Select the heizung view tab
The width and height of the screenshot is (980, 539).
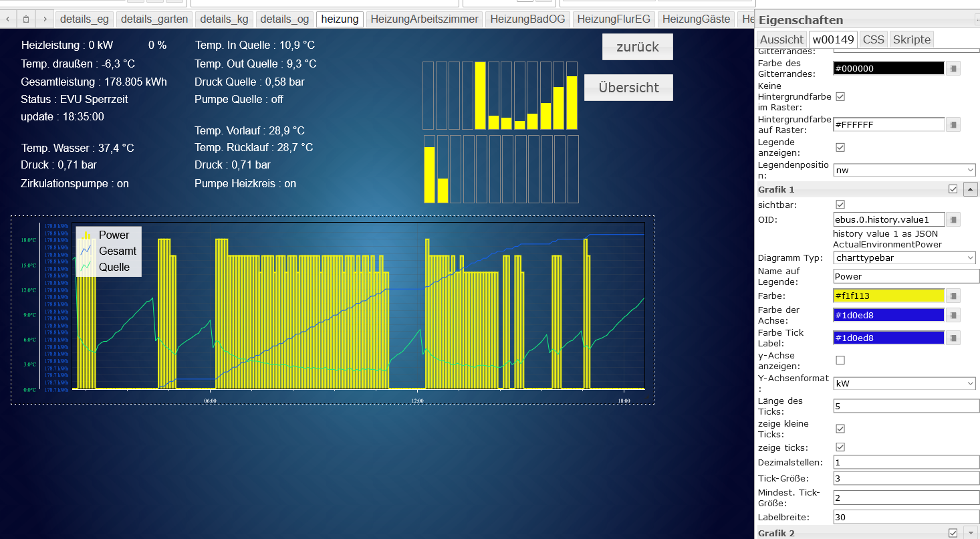pos(340,19)
